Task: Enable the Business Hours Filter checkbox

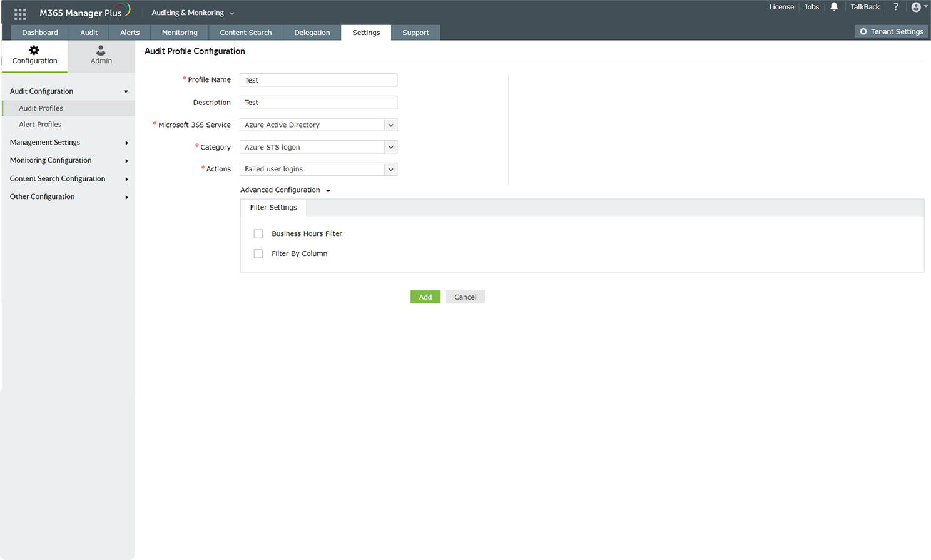Action: tap(258, 234)
